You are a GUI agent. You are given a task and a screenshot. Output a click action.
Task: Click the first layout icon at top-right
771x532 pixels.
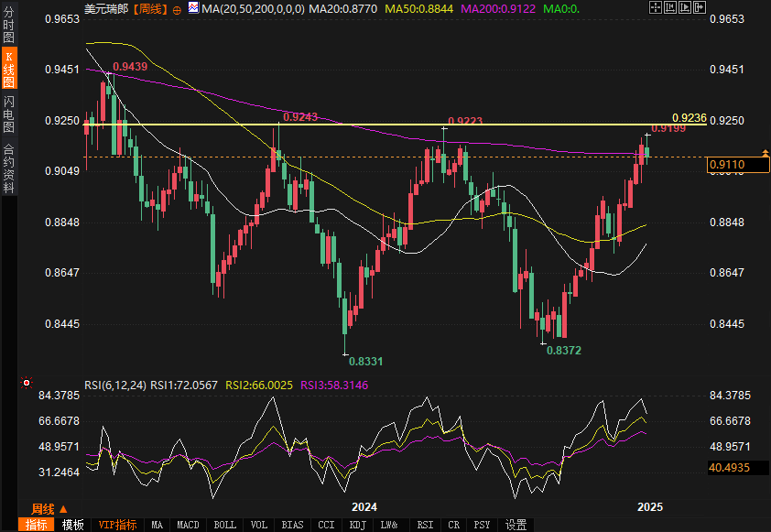[x=654, y=7]
